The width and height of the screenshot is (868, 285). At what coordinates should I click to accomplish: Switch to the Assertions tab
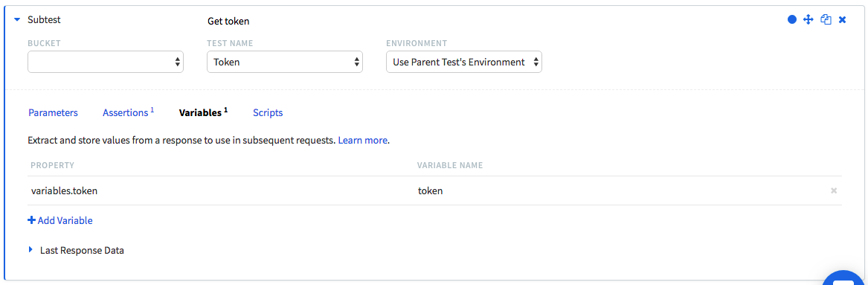click(x=128, y=112)
